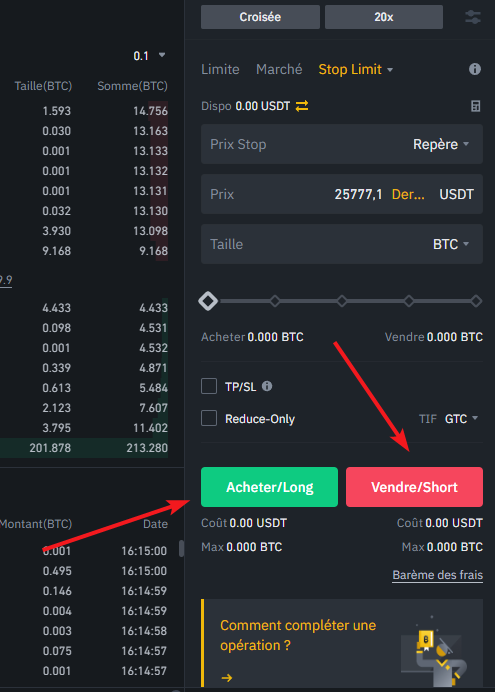The width and height of the screenshot is (495, 692).
Task: Switch to the Limite order tab
Action: tap(220, 69)
